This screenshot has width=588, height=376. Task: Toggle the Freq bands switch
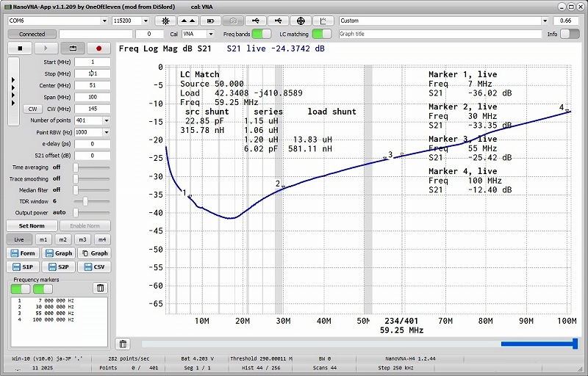(x=261, y=34)
